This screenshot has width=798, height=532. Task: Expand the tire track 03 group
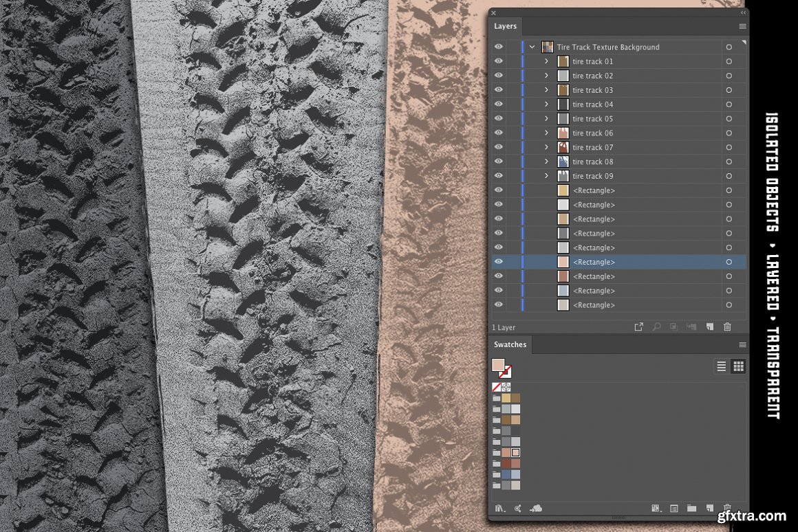point(547,90)
